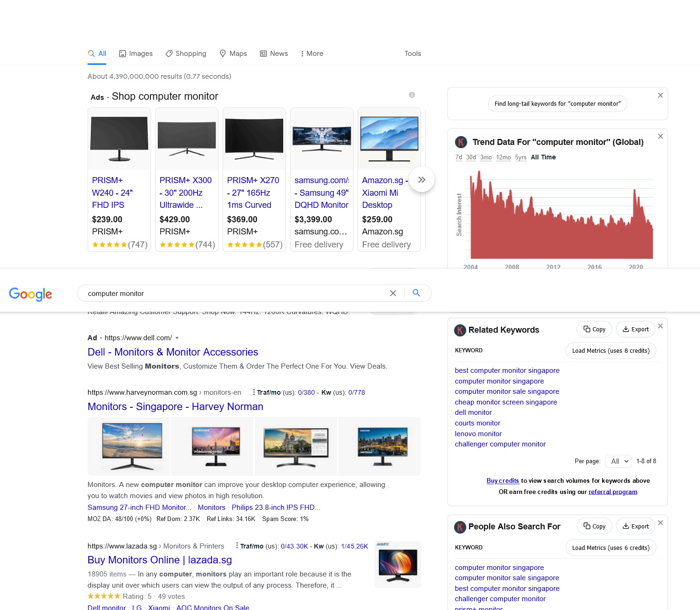Close the People Also Search For panel
The height and width of the screenshot is (610, 700).
point(660,523)
